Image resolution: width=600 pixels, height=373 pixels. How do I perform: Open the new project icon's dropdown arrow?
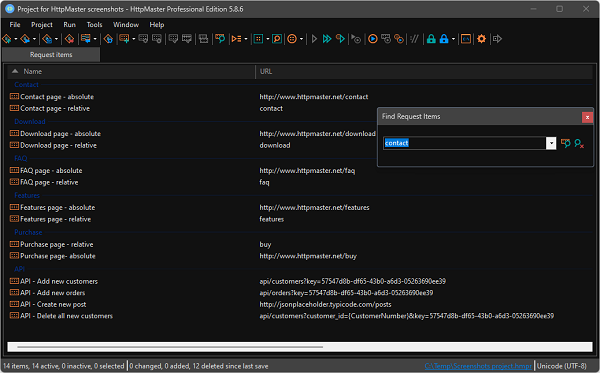click(x=16, y=39)
